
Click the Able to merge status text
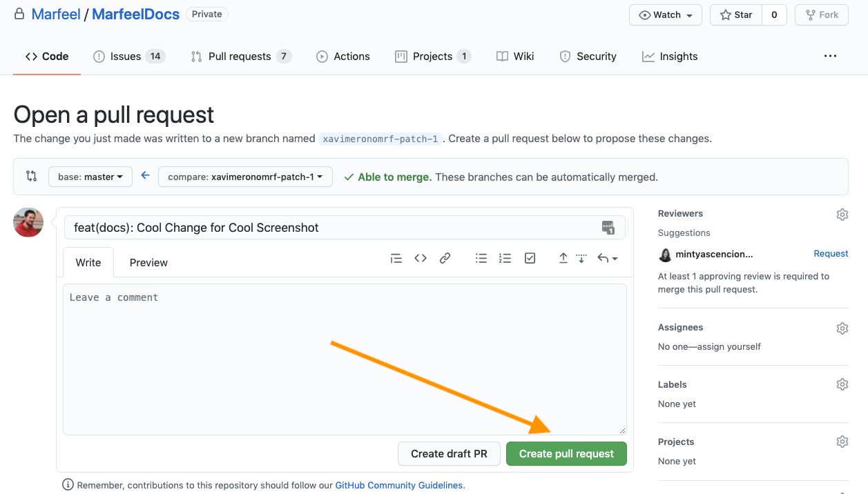point(394,177)
